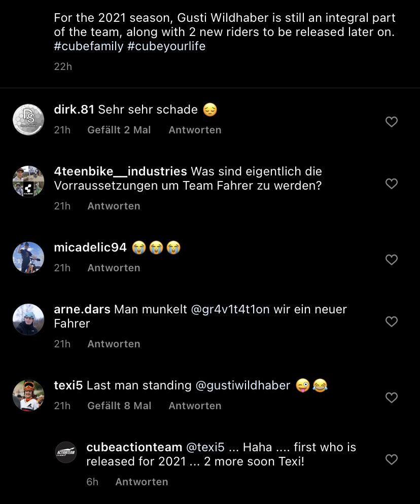Like micadelic94's crying emoji comment
This screenshot has height=504, width=420.
391,260
